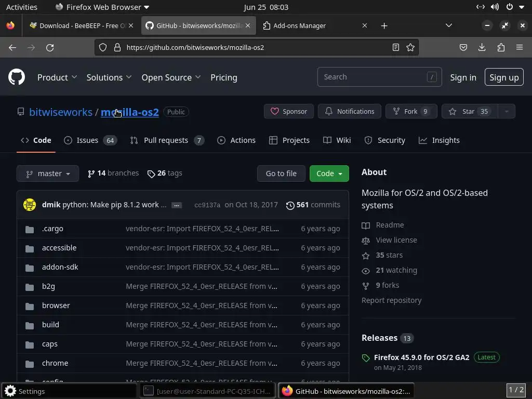Fork the repository with Fork button

[x=411, y=111]
